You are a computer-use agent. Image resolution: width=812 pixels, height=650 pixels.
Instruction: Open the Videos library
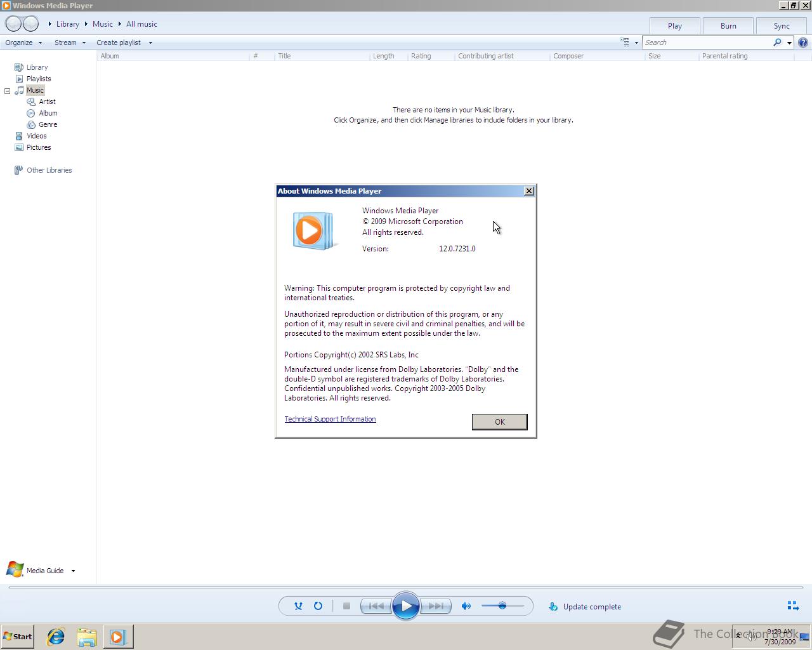(x=37, y=136)
